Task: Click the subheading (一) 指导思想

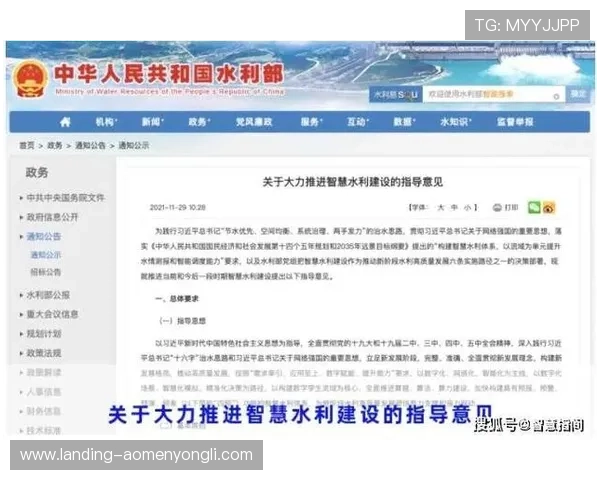Action: point(182,321)
